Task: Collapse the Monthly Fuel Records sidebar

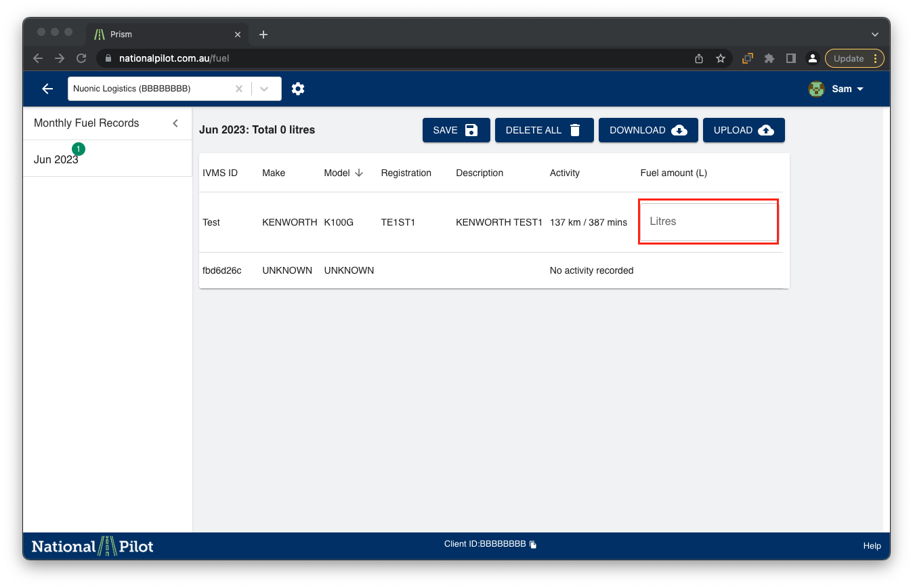Action: [x=175, y=123]
